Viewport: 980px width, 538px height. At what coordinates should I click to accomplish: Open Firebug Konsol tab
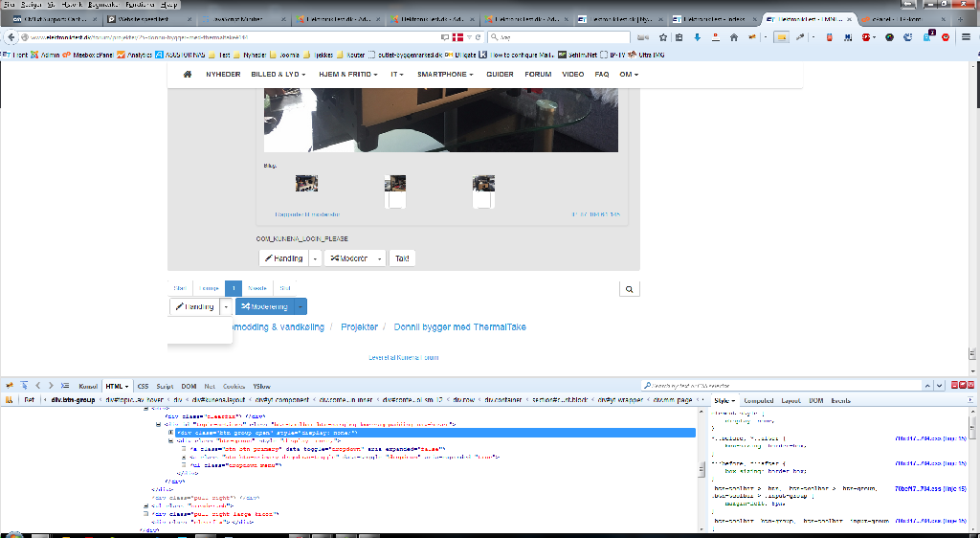coord(88,386)
